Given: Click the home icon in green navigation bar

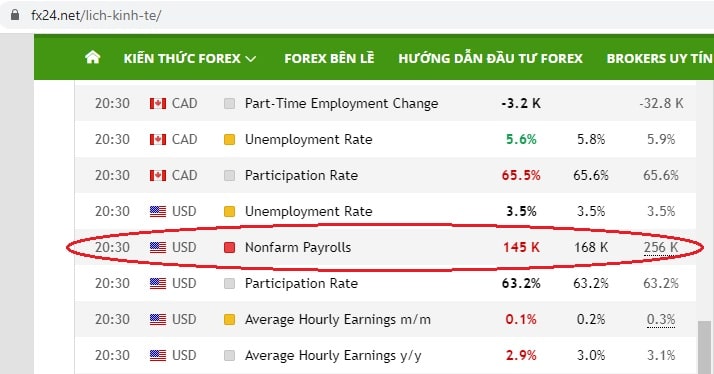Looking at the screenshot, I should point(92,57).
